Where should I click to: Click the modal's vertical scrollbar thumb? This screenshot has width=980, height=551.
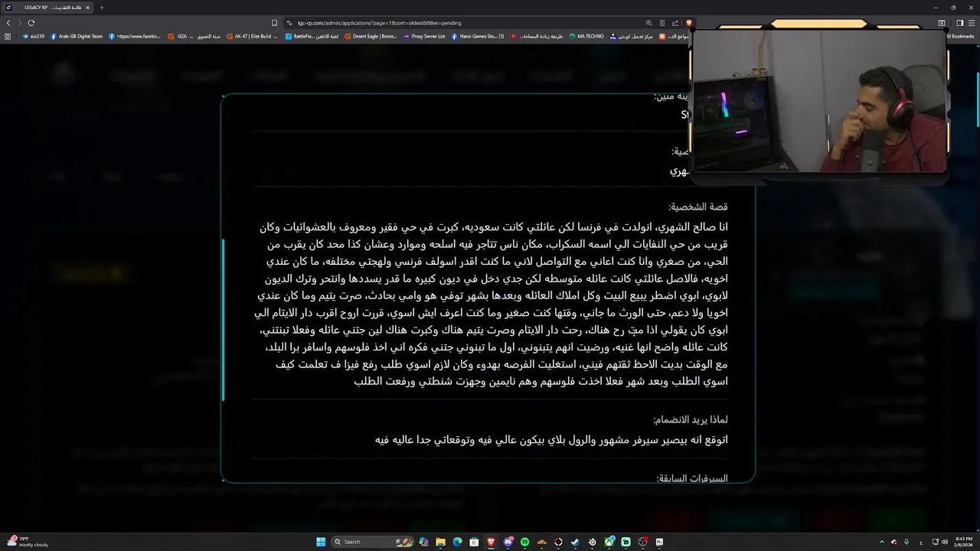pos(223,319)
